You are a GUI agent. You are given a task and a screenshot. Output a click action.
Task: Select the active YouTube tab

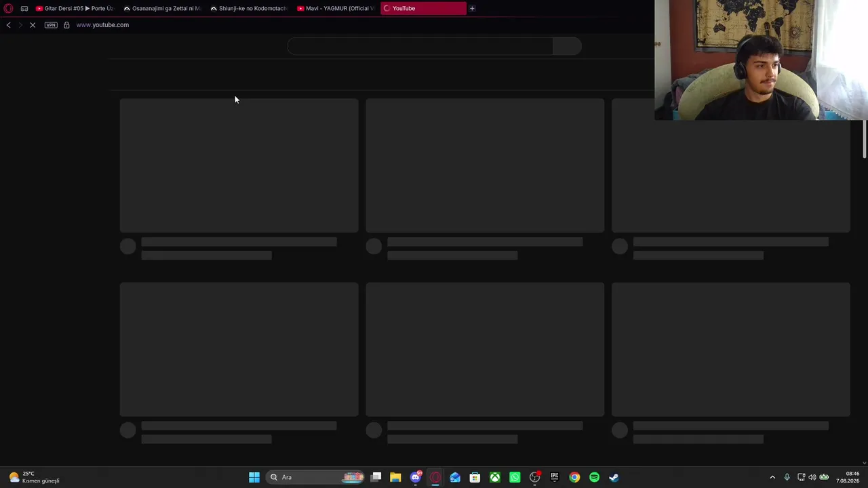click(423, 8)
